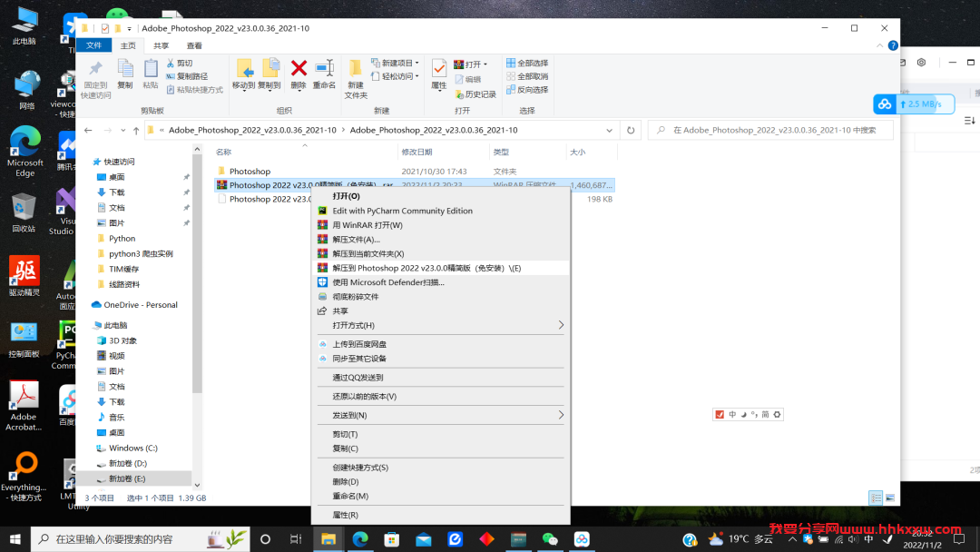The width and height of the screenshot is (980, 552).
Task: Select Windows (C:) drive in navigation pane
Action: tap(133, 448)
